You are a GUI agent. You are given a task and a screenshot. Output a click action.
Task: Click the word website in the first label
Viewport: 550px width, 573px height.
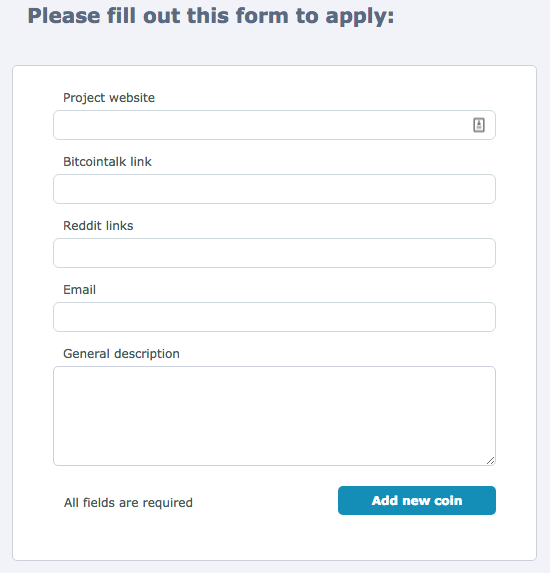pos(132,98)
